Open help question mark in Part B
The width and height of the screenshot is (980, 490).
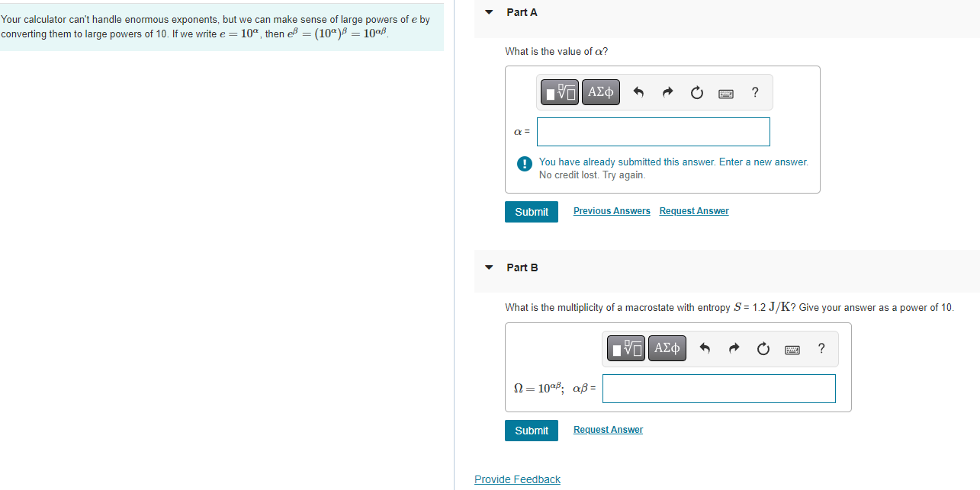(x=821, y=349)
